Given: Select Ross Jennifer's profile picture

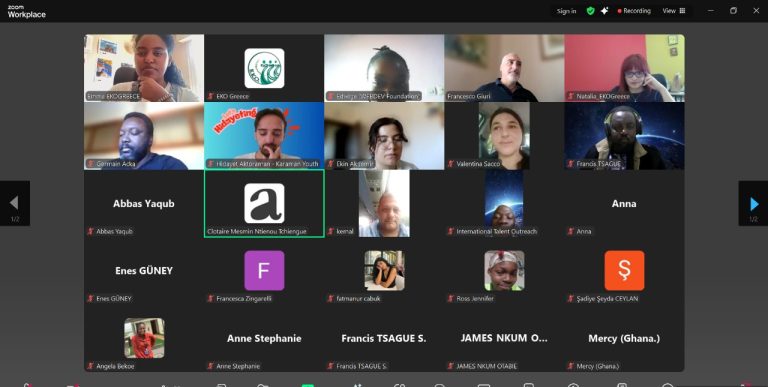Looking at the screenshot, I should 504,270.
